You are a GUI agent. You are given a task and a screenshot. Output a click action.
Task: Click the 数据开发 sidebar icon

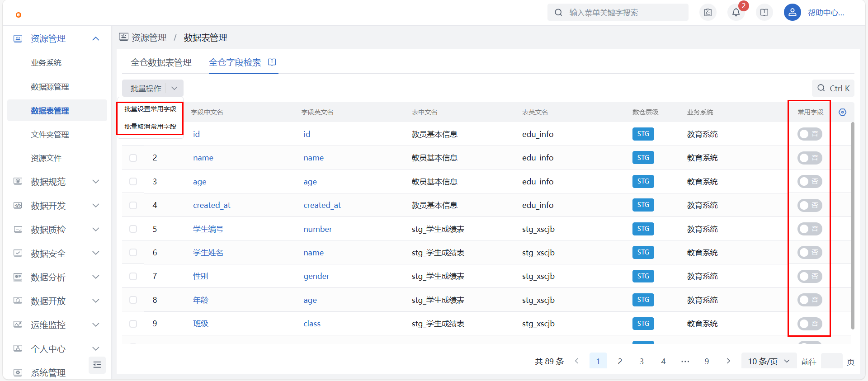[x=18, y=206]
